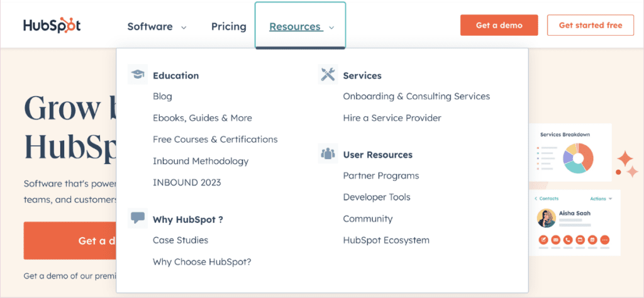Click the HubSpot logo
Image resolution: width=644 pixels, height=298 pixels.
(x=52, y=26)
